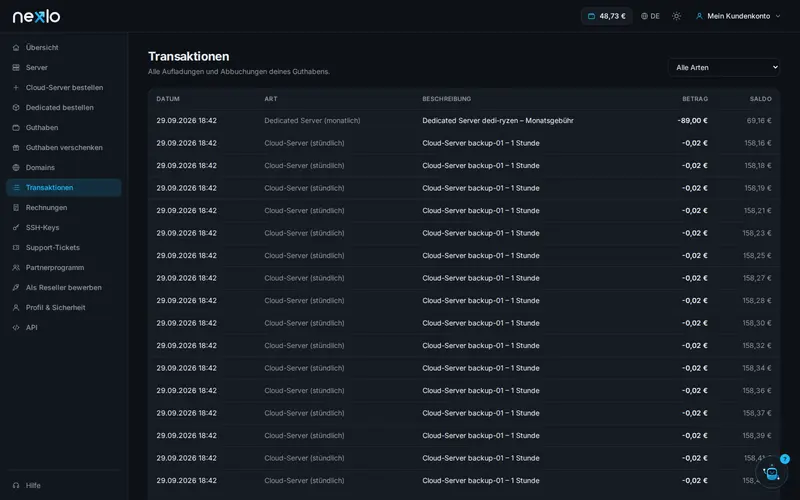
Task: Click the 48,73 € balance button
Action: click(607, 16)
